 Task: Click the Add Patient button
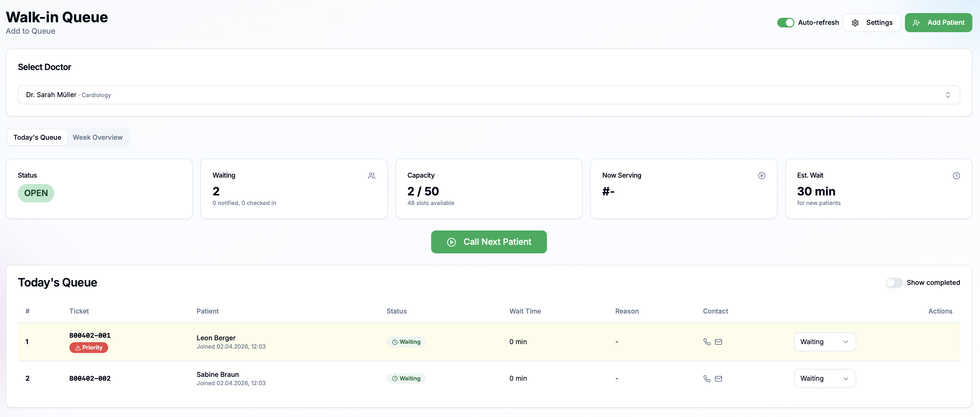click(938, 23)
